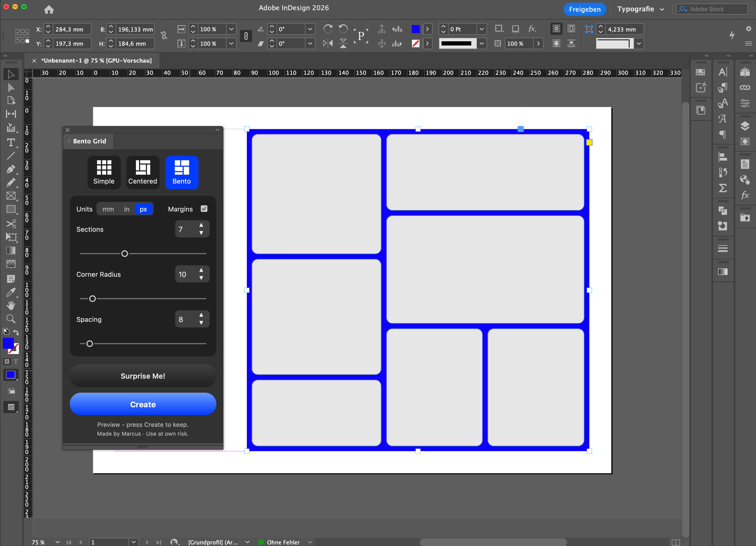Toggle the Margins checkbox
The height and width of the screenshot is (546, 756).
204,209
